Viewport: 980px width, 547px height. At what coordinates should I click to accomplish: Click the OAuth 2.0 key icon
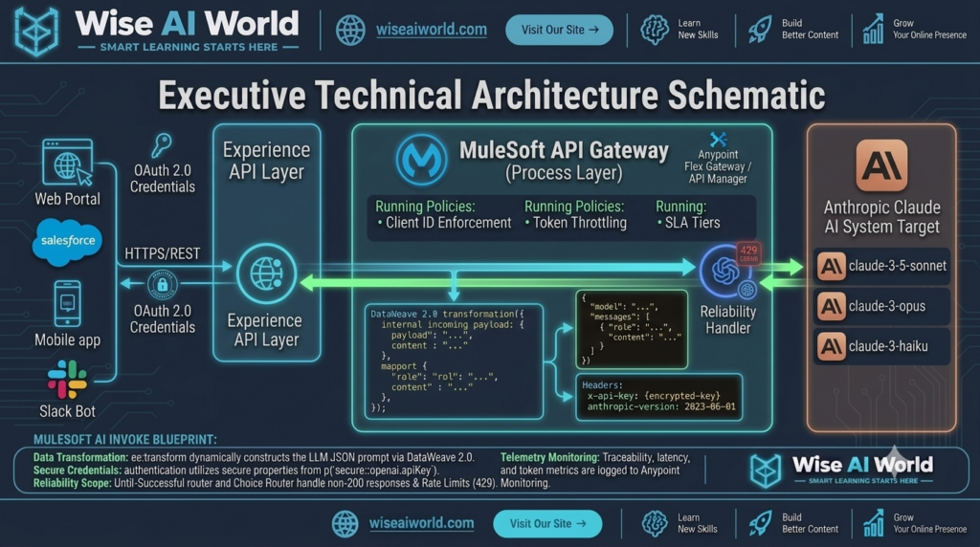[161, 144]
